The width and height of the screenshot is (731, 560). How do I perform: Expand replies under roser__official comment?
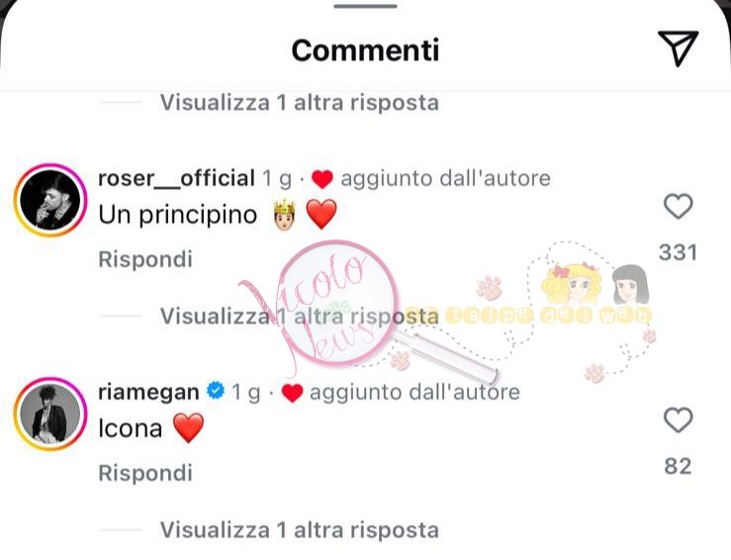[x=300, y=317]
